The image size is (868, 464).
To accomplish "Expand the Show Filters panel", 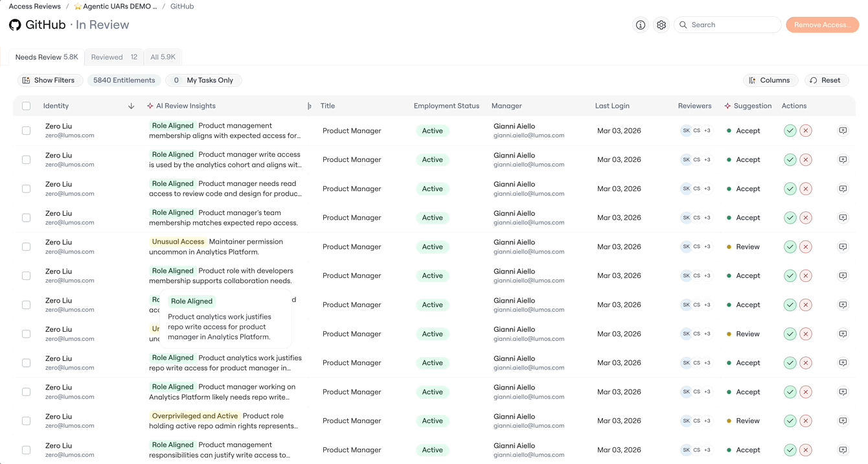I will point(49,80).
